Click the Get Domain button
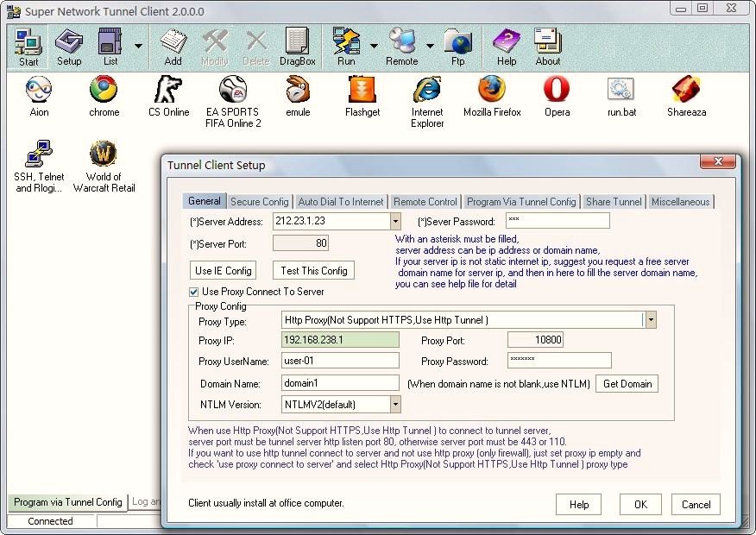This screenshot has height=535, width=756. 627,384
